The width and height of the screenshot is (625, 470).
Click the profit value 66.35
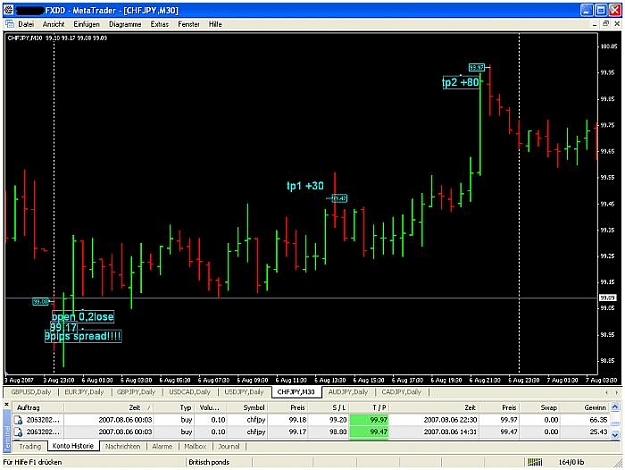(x=598, y=420)
